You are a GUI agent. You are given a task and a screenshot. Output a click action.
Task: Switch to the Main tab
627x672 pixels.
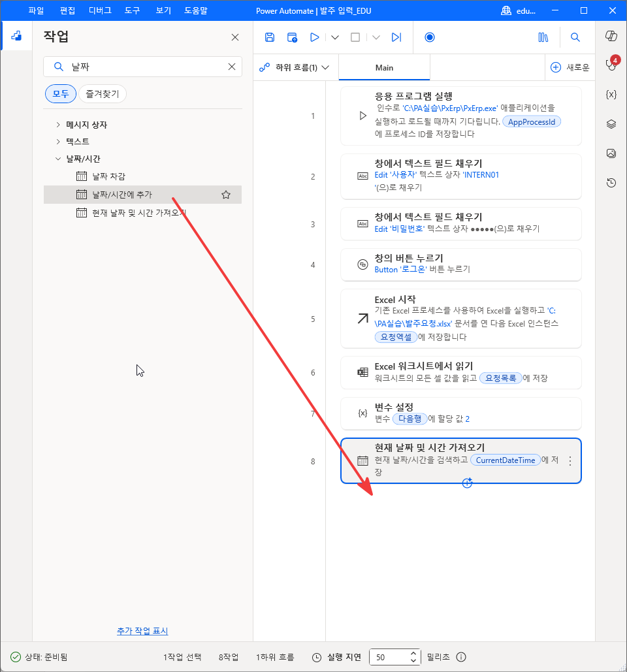(384, 67)
